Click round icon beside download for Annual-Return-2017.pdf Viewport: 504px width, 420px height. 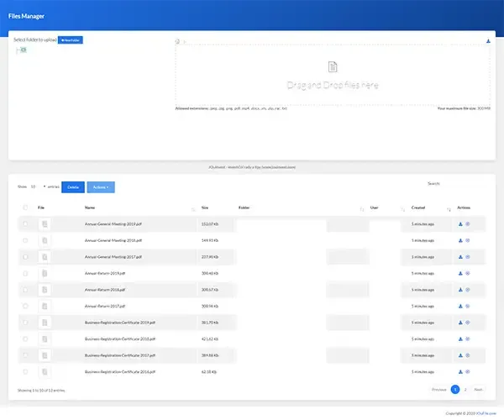[x=468, y=306]
